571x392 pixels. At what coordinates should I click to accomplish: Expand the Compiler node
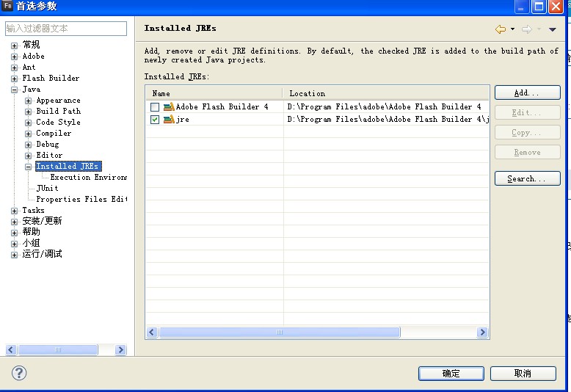point(28,134)
